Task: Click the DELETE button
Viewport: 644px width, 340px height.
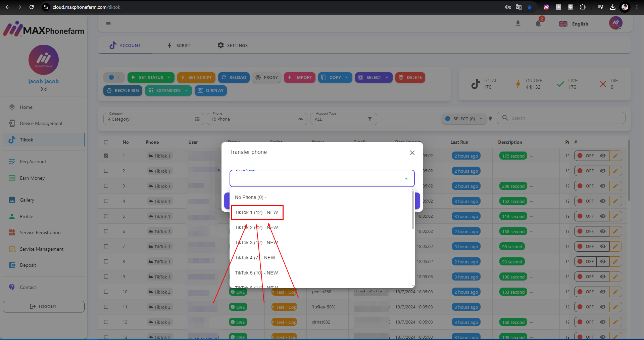Action: point(410,77)
